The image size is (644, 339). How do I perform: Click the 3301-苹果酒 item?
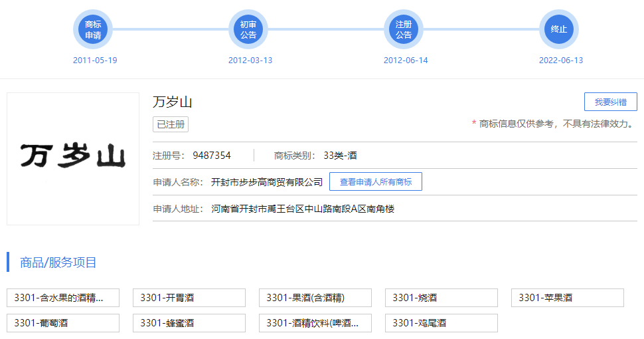(567, 298)
